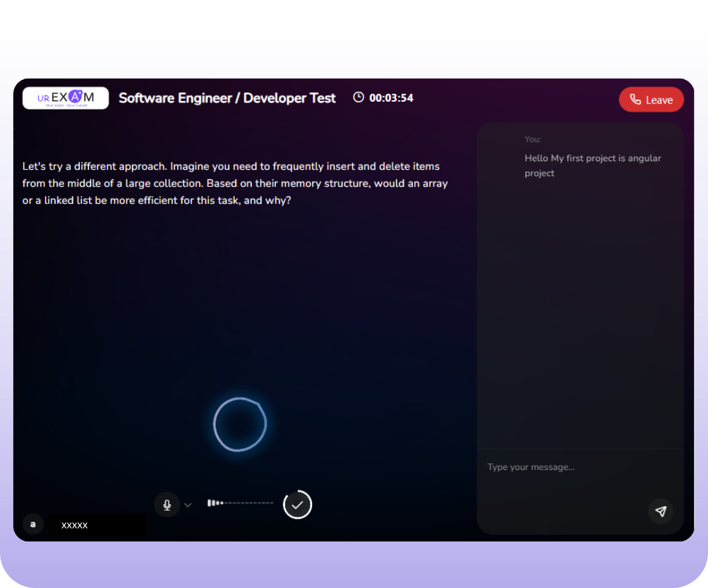The image size is (708, 588).
Task: Click the last line of the question, ending 'and why?'
Action: point(157,201)
